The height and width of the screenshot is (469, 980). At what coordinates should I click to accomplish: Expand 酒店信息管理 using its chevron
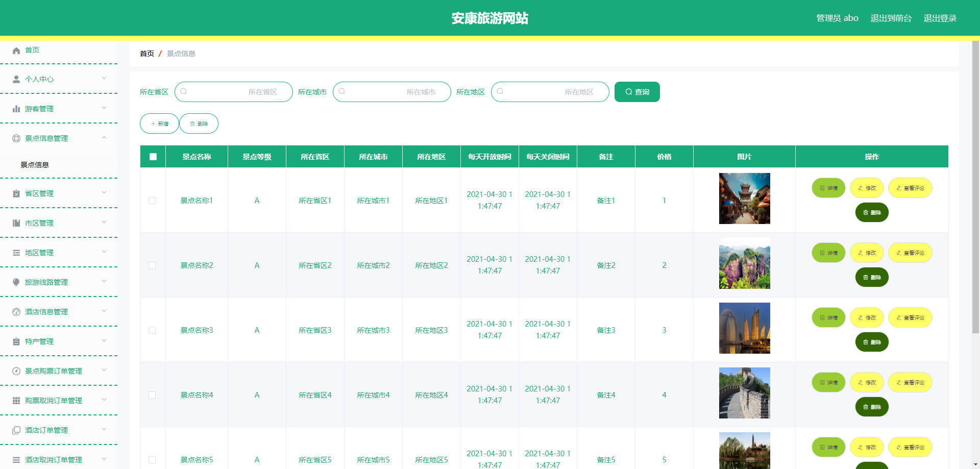[x=104, y=311]
